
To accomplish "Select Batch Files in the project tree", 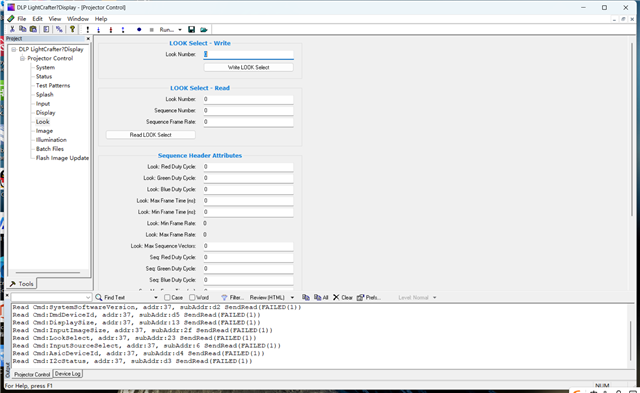I will (50, 149).
